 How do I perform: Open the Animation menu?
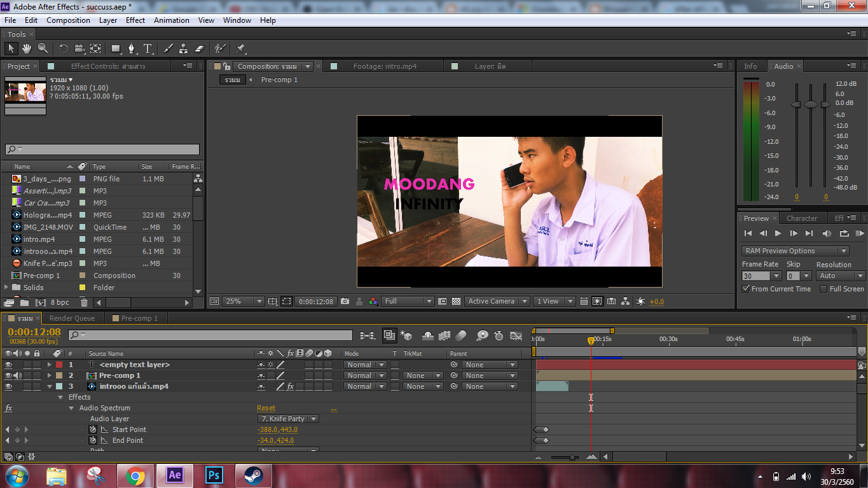[172, 20]
